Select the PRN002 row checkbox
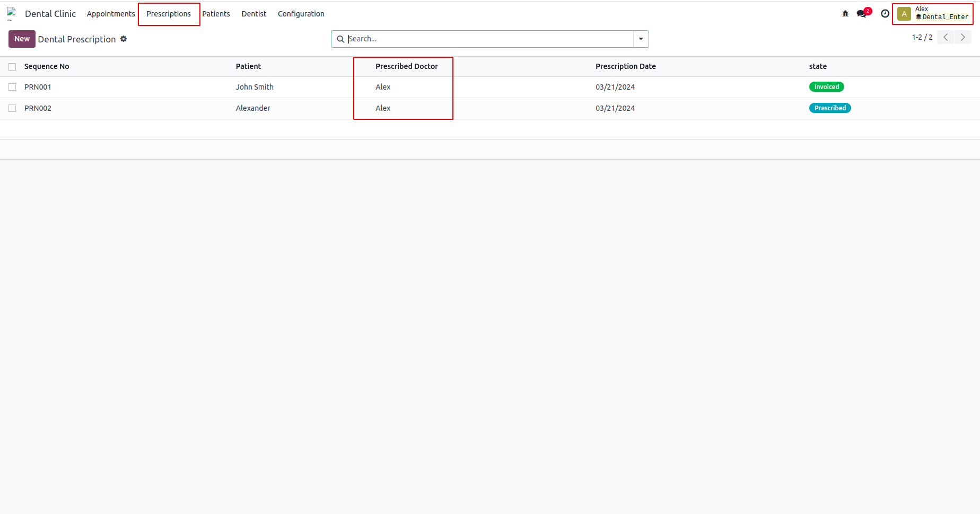 pos(12,108)
